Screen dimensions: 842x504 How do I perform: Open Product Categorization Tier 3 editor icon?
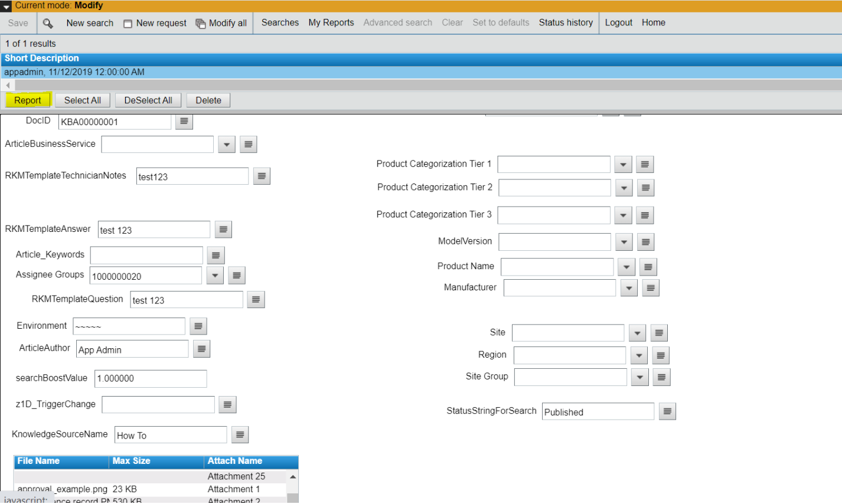click(645, 215)
